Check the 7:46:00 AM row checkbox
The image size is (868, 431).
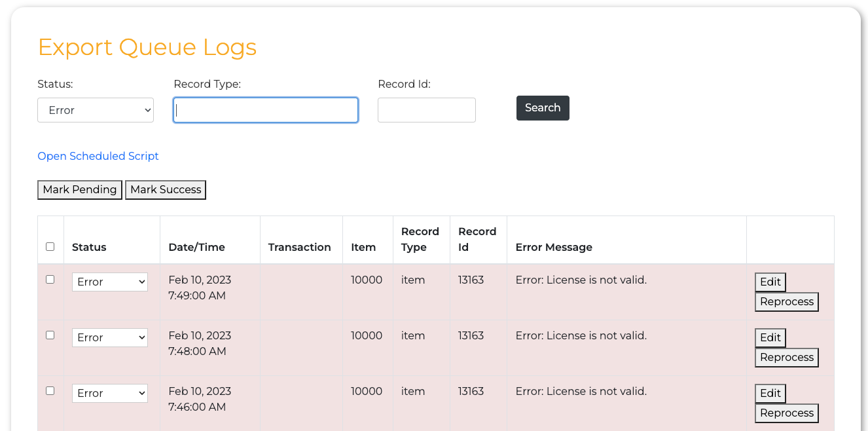(x=50, y=390)
